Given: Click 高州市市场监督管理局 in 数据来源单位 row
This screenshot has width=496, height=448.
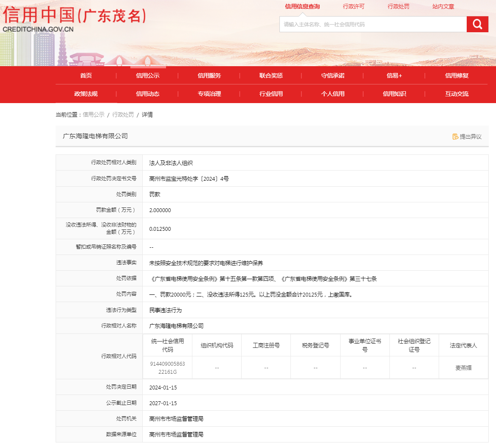Looking at the screenshot, I should [x=176, y=435].
